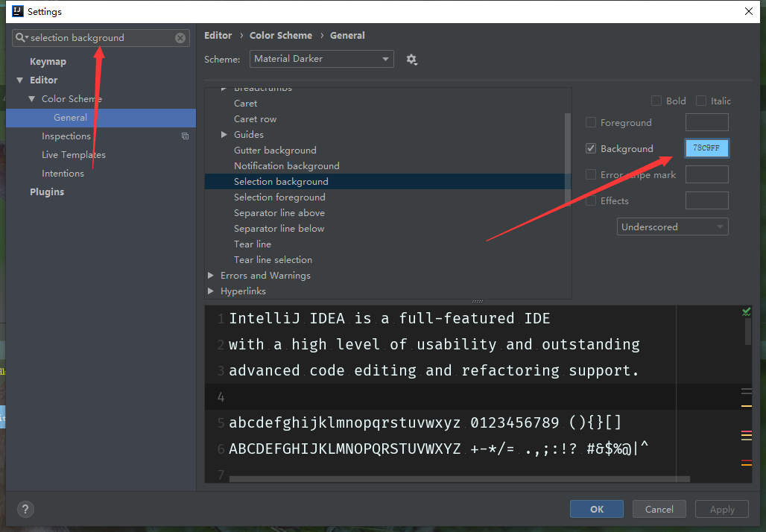Select the Tear line item
766x532 pixels.
click(253, 244)
